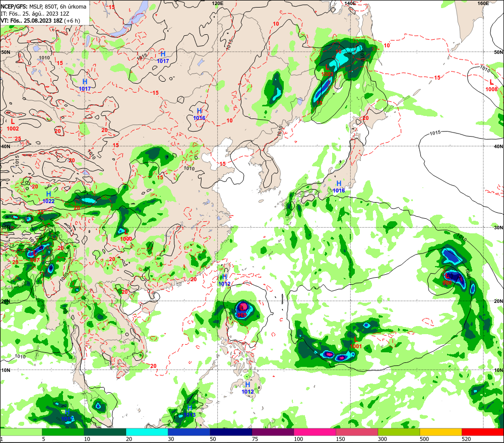Click the valid time 'VT: Fös.. 25.08.2023 18Z'
Viewport: 504px width, 443px height.
(x=31, y=21)
